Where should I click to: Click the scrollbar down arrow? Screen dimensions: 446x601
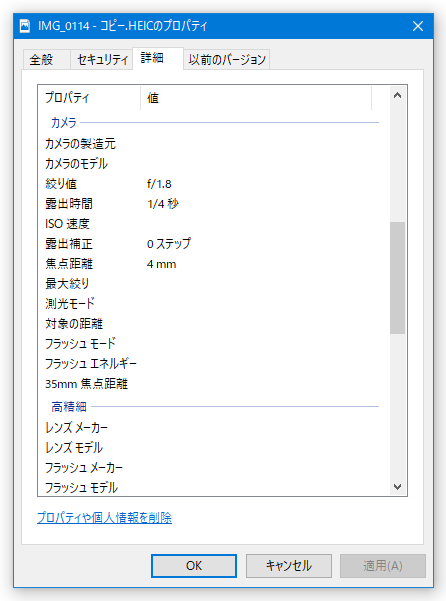coord(397,486)
